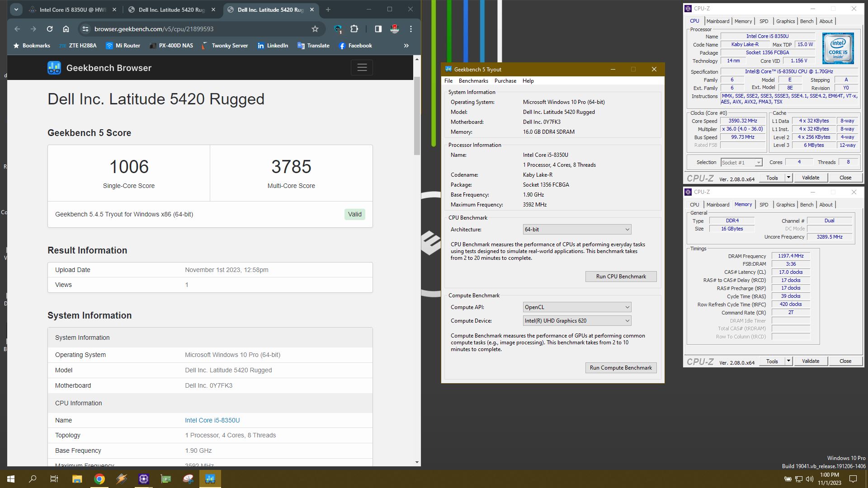Click scrollbar down arrow on Geekbench page
868x488 pixels.
[x=417, y=462]
